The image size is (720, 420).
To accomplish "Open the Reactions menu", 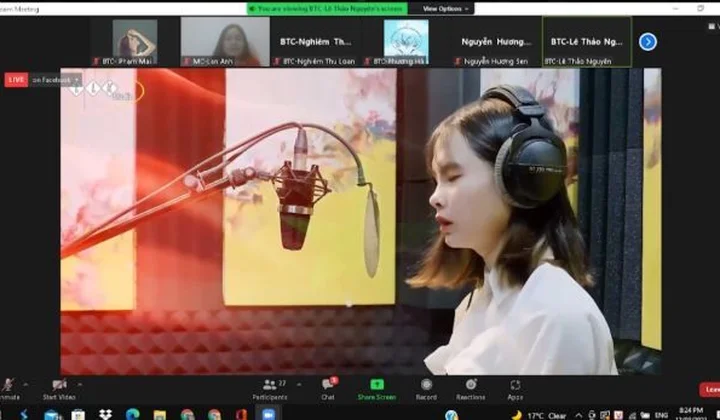I will tap(471, 389).
